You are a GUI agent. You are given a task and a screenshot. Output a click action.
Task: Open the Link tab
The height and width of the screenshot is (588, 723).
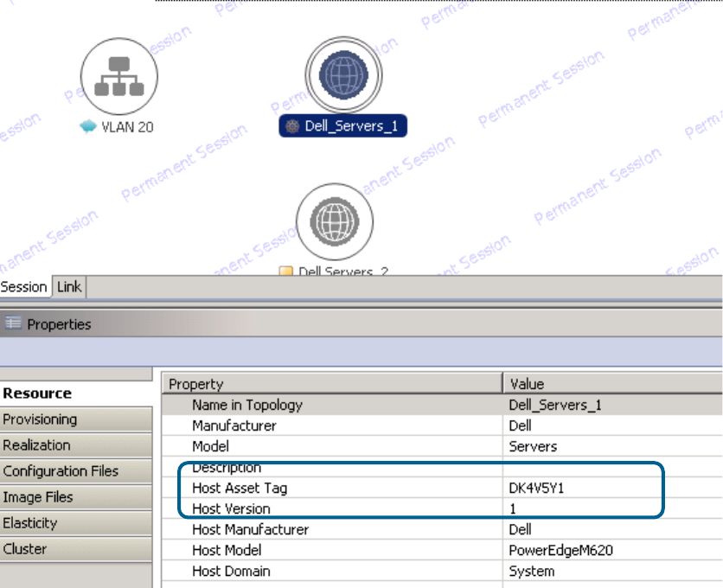click(x=69, y=286)
